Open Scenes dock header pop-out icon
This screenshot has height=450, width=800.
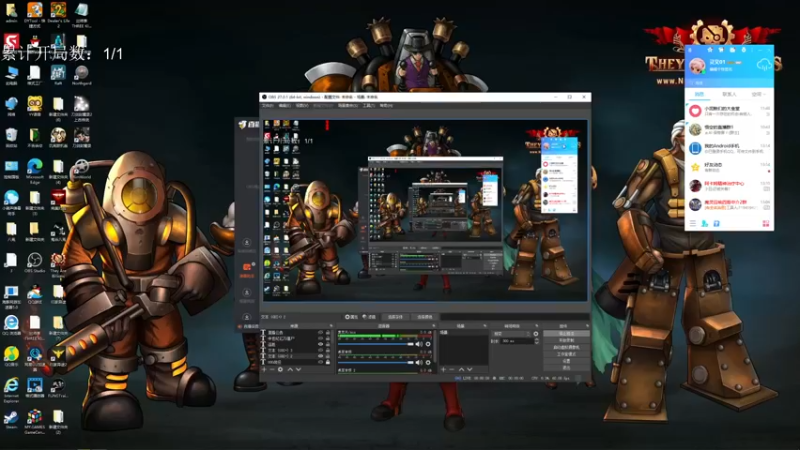(485, 326)
